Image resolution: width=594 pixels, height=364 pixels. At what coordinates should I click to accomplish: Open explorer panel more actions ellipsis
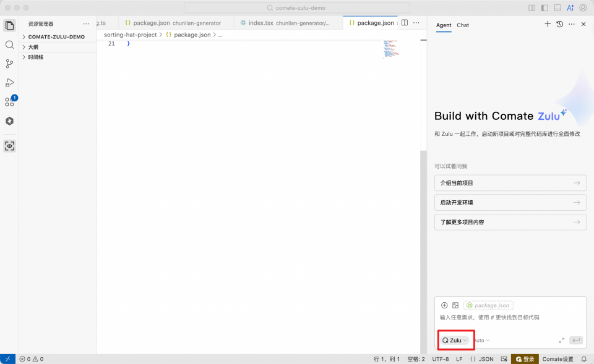tap(86, 24)
